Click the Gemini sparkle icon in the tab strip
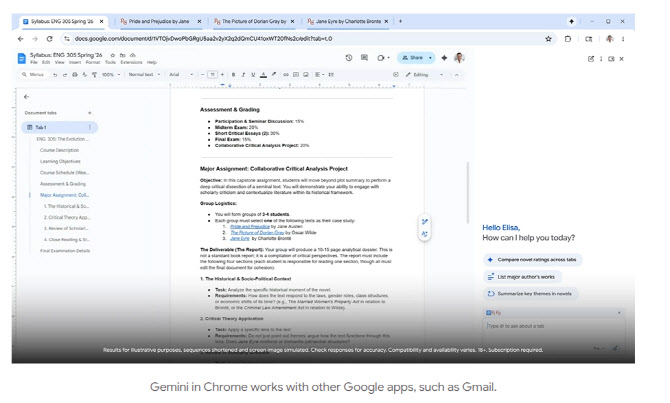Screen dimensions: 670x403 pos(571,21)
